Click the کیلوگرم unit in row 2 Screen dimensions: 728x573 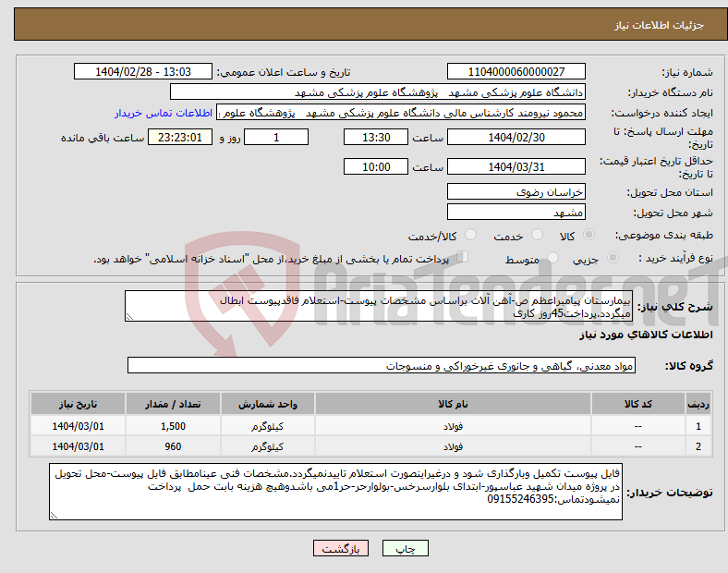click(268, 446)
